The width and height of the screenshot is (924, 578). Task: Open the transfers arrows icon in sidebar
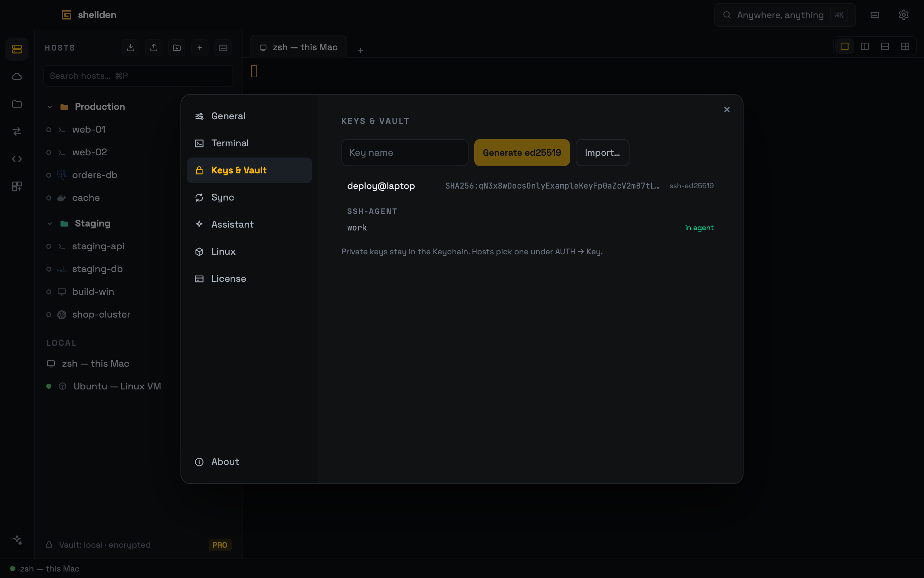coord(17,131)
